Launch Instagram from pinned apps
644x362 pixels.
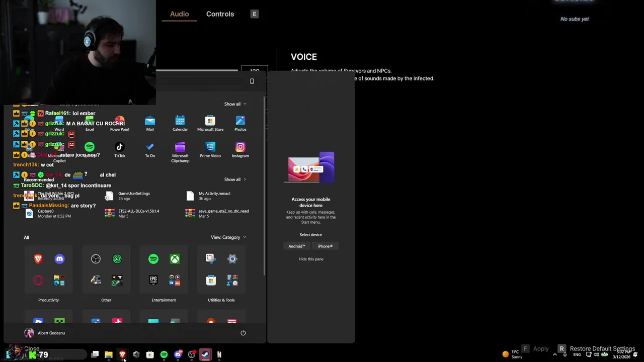click(240, 149)
